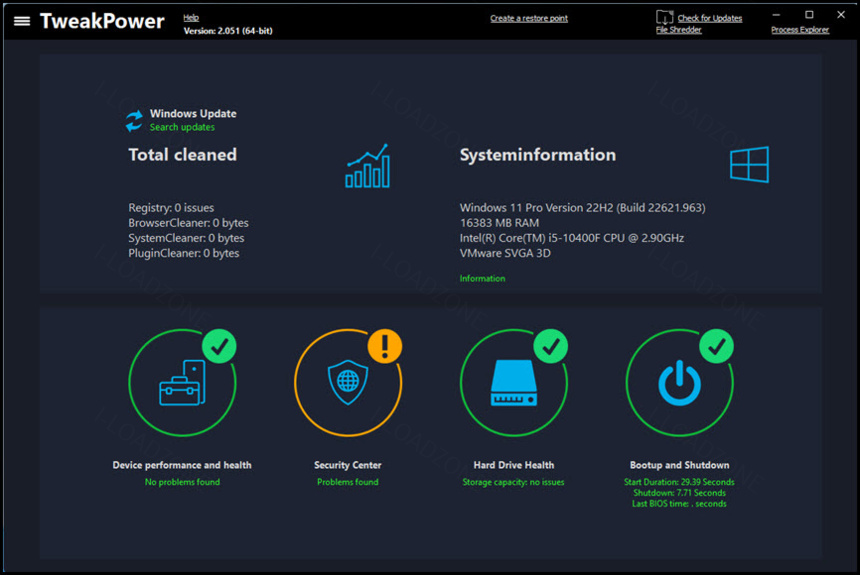Viewport: 860px width, 575px height.
Task: Click the Bootup and Shutdown label
Action: [x=680, y=465]
